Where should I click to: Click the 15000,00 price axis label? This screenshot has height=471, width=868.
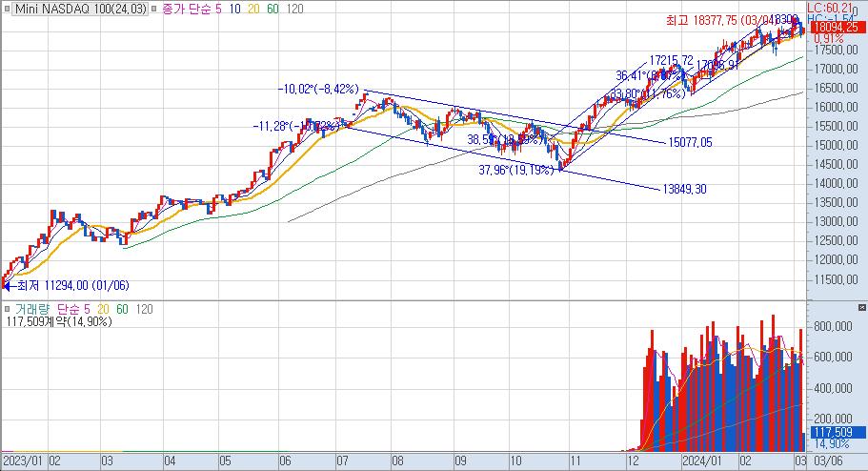click(836, 145)
